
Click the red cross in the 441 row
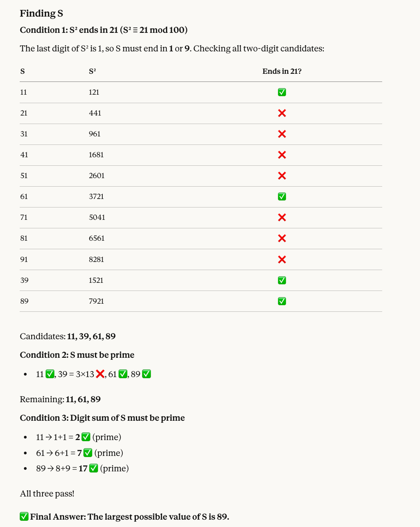[x=282, y=113]
